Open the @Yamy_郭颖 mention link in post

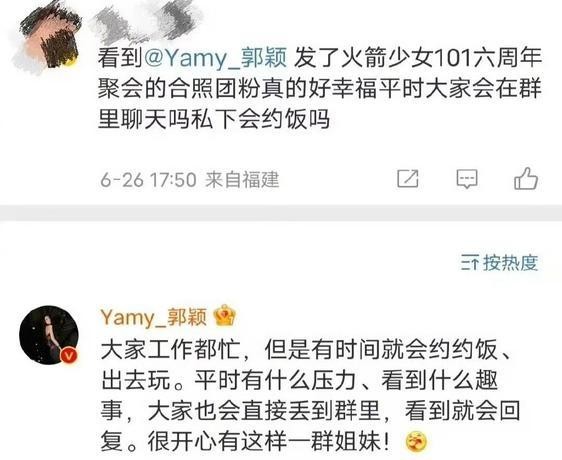215,58
